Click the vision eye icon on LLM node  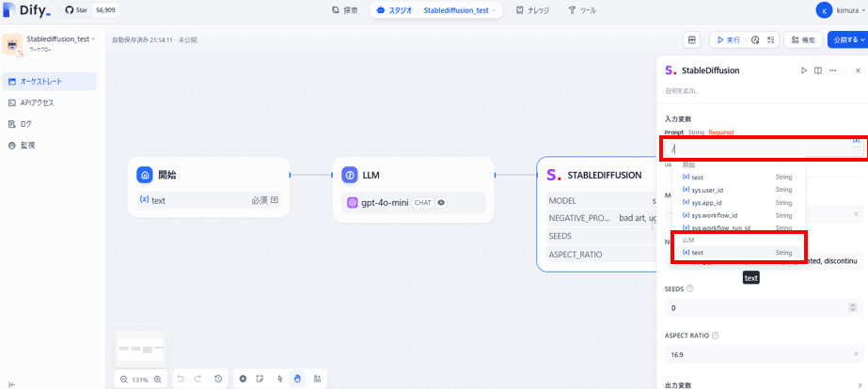click(441, 203)
